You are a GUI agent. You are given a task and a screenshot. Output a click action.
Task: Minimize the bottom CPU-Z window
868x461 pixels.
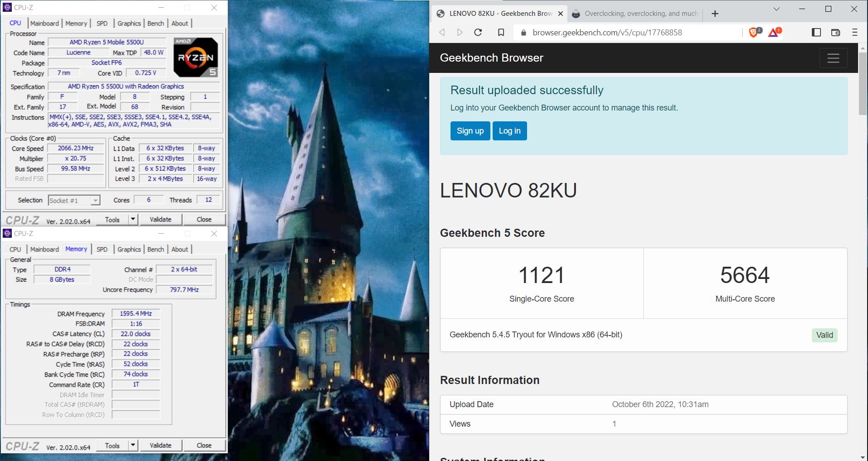(x=161, y=234)
